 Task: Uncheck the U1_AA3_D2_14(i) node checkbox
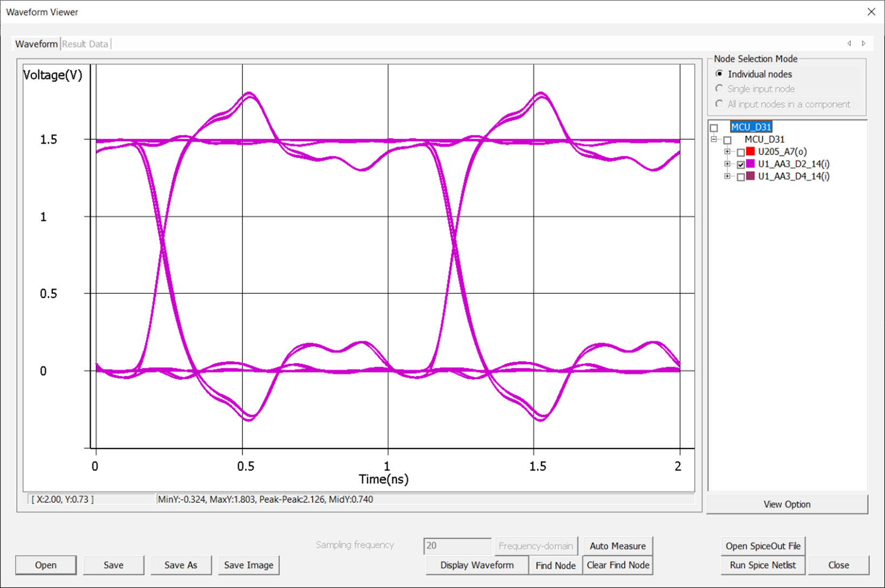pos(741,165)
